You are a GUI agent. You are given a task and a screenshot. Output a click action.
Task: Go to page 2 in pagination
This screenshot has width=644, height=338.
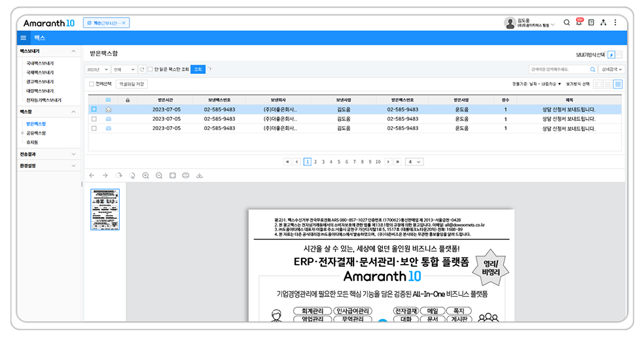click(315, 162)
